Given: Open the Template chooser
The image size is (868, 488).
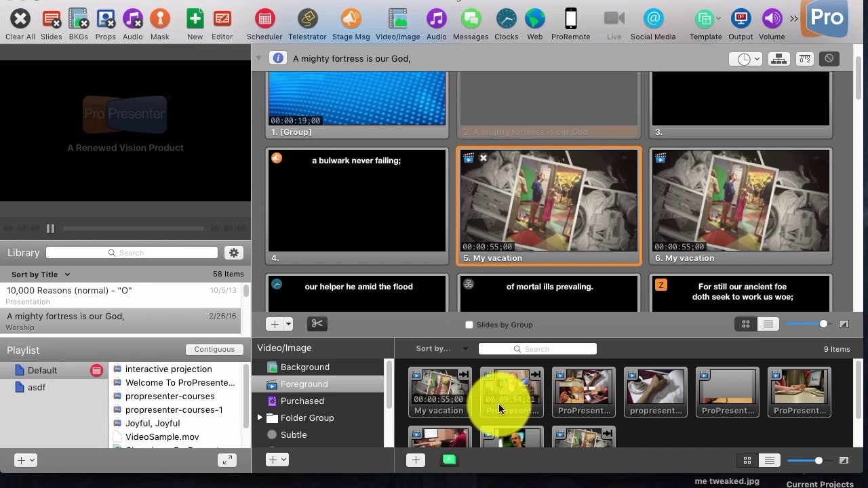Looking at the screenshot, I should coord(706,24).
